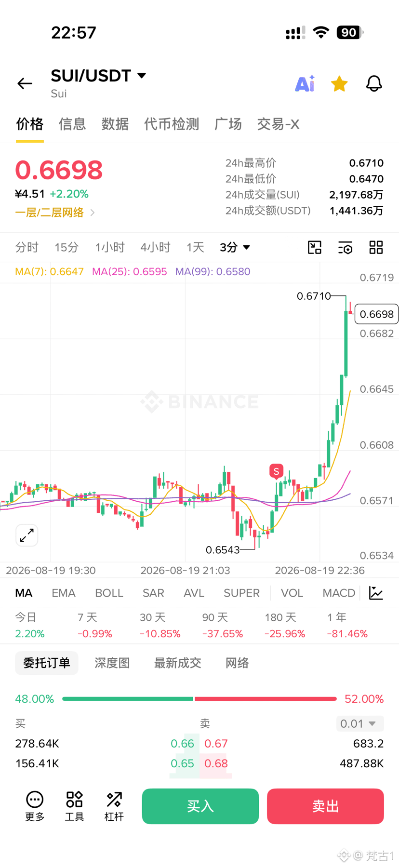Select the 1天 chart interval
Viewport: 399px width, 868px height.
[195, 247]
